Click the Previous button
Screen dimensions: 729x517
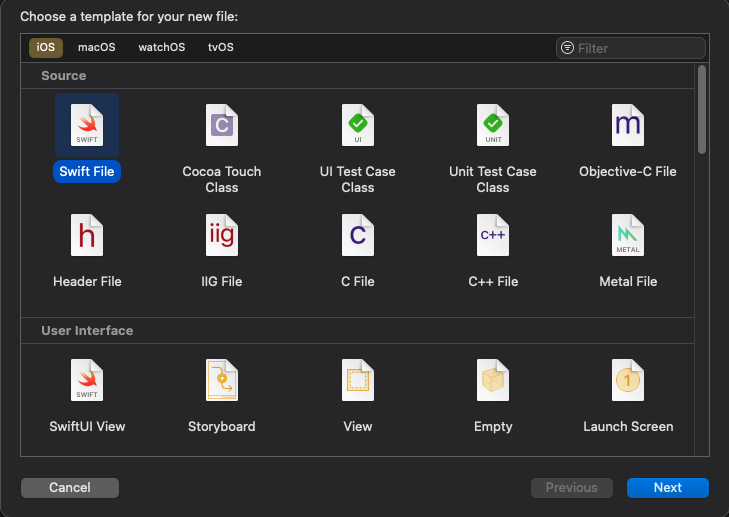pyautogui.click(x=572, y=488)
